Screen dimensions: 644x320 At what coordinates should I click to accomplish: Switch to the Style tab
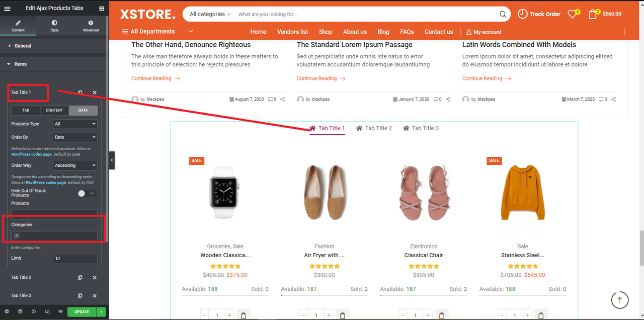pyautogui.click(x=54, y=26)
